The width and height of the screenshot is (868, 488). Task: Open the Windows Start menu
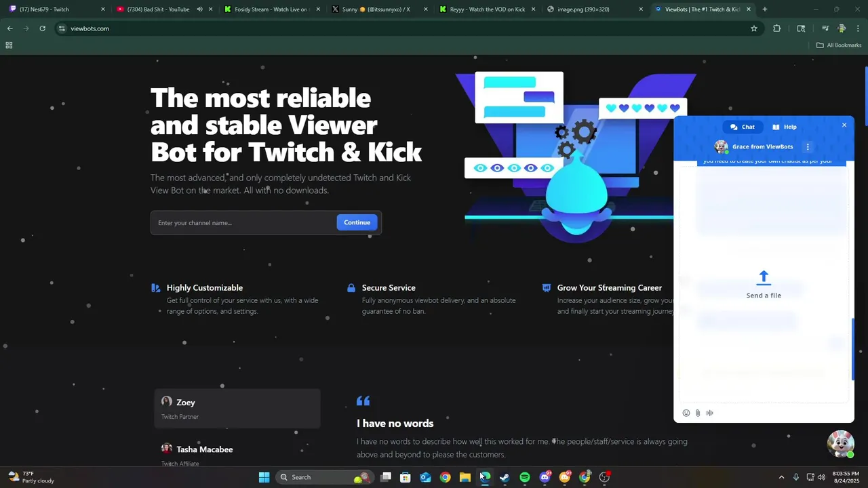[x=264, y=477]
